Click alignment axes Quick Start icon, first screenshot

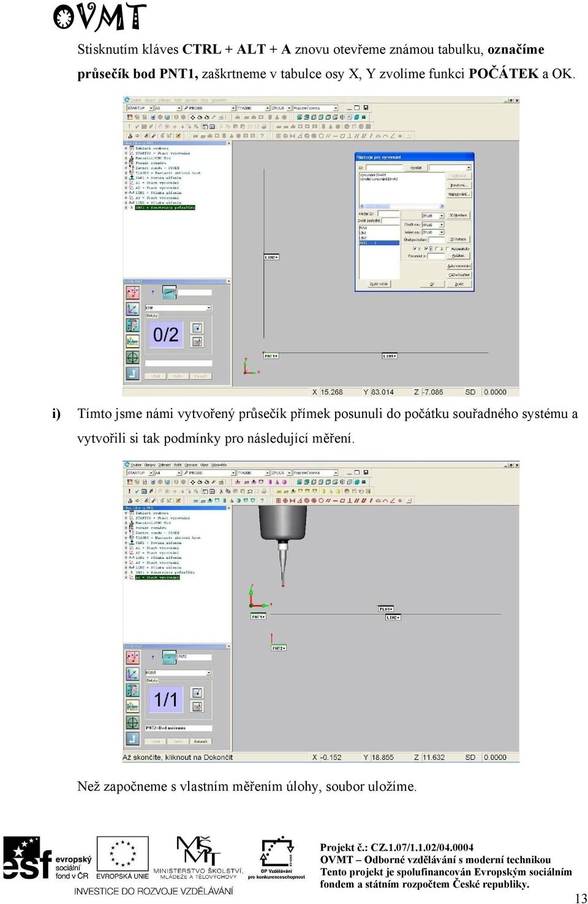pos(132,309)
